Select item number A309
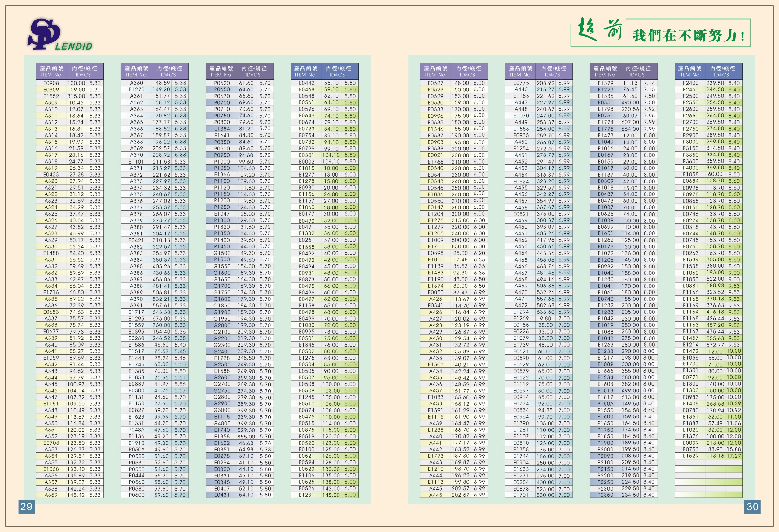 tap(51, 102)
